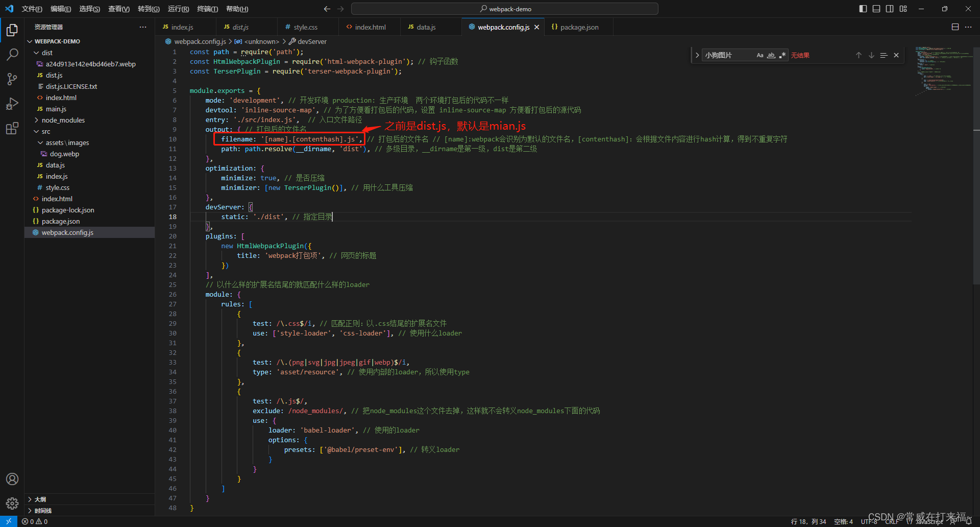Image resolution: width=980 pixels, height=527 pixels.
Task: Click the UTF-8 encoding status item
Action: [869, 521]
